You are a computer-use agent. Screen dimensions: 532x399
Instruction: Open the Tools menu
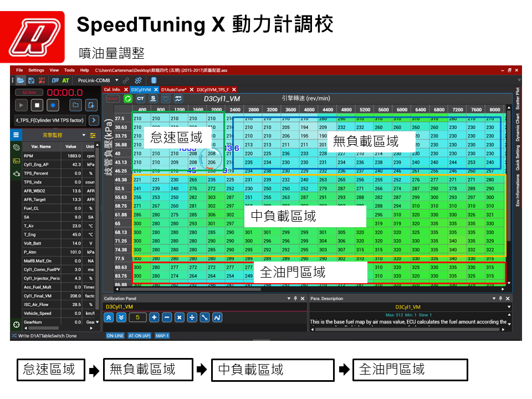(69, 70)
